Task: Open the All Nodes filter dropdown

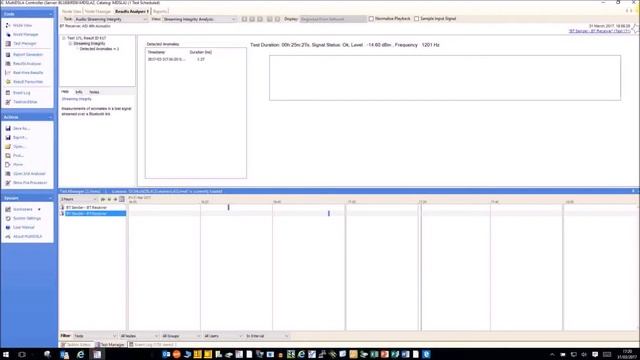Action: point(139,336)
